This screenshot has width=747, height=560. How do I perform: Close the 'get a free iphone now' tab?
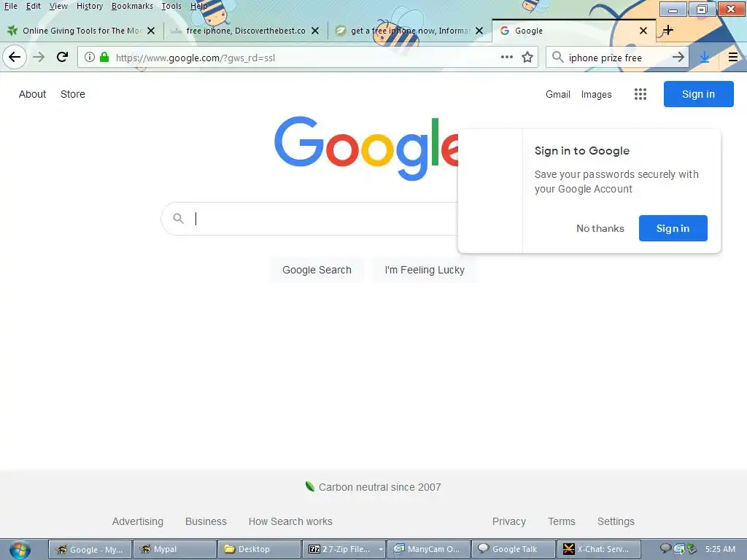[479, 31]
